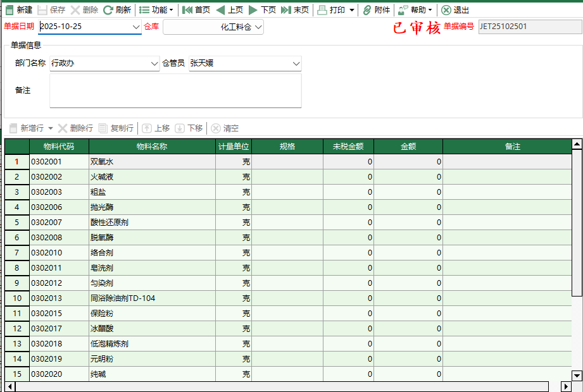The height and width of the screenshot is (392, 583).
Task: Select the 双氧水 material row
Action: pos(101,161)
